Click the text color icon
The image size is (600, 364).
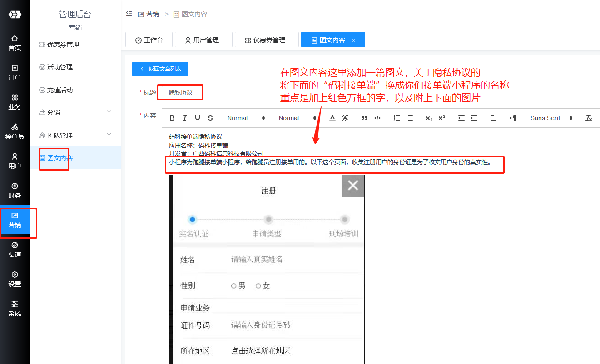(x=332, y=118)
